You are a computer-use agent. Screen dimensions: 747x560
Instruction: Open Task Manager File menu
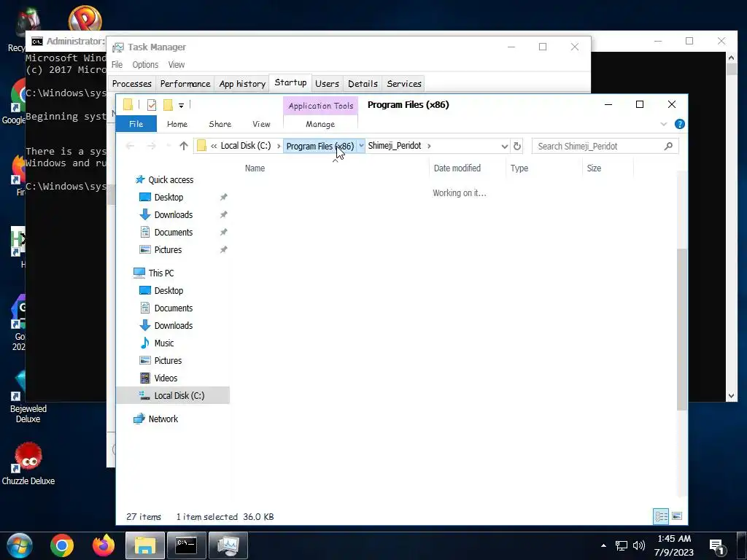[117, 64]
